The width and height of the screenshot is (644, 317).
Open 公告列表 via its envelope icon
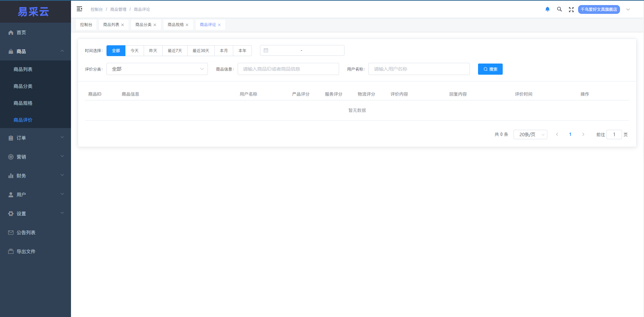(11, 232)
